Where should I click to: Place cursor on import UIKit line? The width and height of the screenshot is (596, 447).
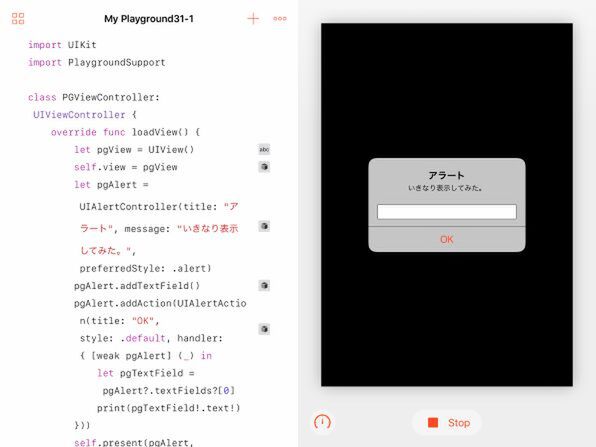click(62, 45)
